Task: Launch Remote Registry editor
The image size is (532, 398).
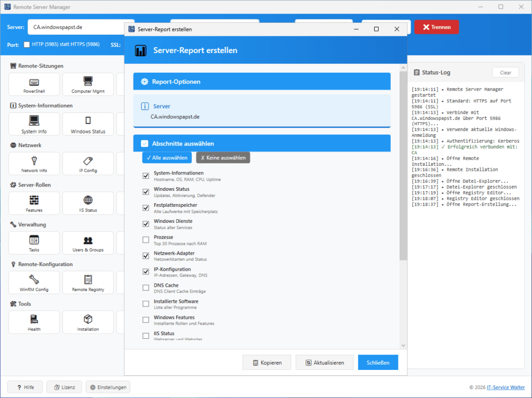Action: pos(88,282)
